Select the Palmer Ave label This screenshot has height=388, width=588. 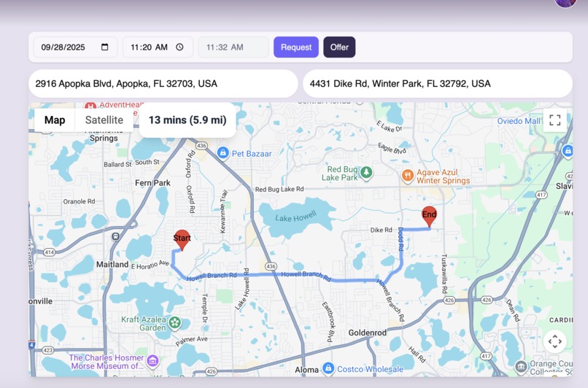click(x=192, y=341)
